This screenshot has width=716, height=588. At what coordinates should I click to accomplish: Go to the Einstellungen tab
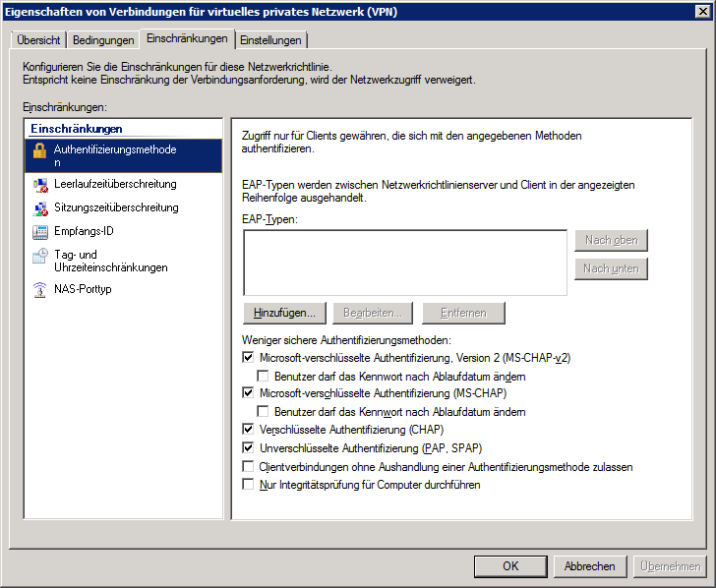pyautogui.click(x=271, y=40)
